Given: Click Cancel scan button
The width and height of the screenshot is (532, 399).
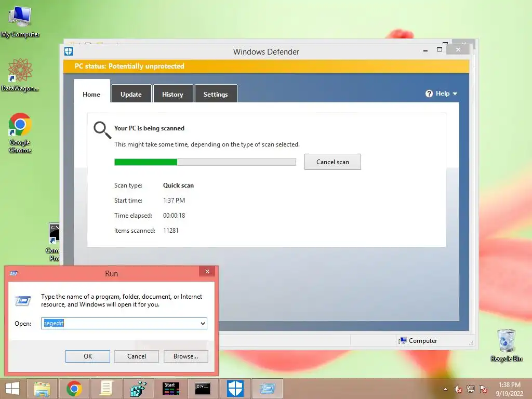Looking at the screenshot, I should (332, 162).
